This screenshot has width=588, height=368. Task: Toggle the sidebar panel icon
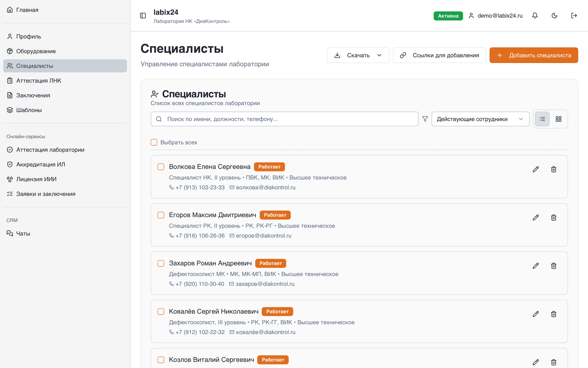(143, 15)
